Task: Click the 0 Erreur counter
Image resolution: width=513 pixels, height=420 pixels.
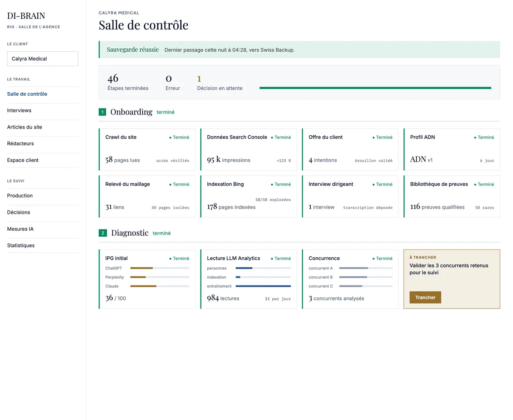Action: [x=173, y=82]
